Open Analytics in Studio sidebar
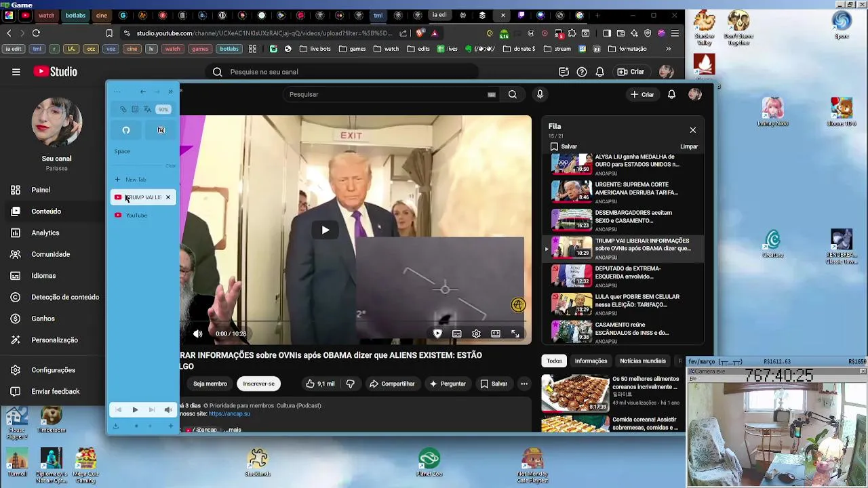This screenshot has width=868, height=488. pyautogui.click(x=53, y=232)
